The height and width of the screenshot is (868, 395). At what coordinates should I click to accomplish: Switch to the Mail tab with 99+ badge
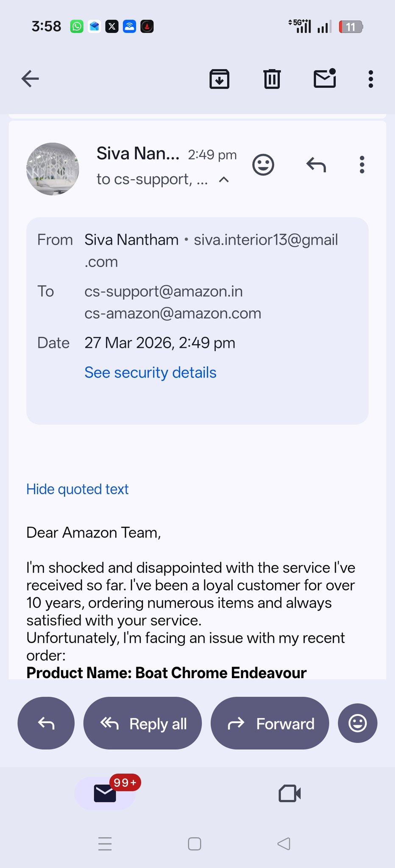coord(106,793)
